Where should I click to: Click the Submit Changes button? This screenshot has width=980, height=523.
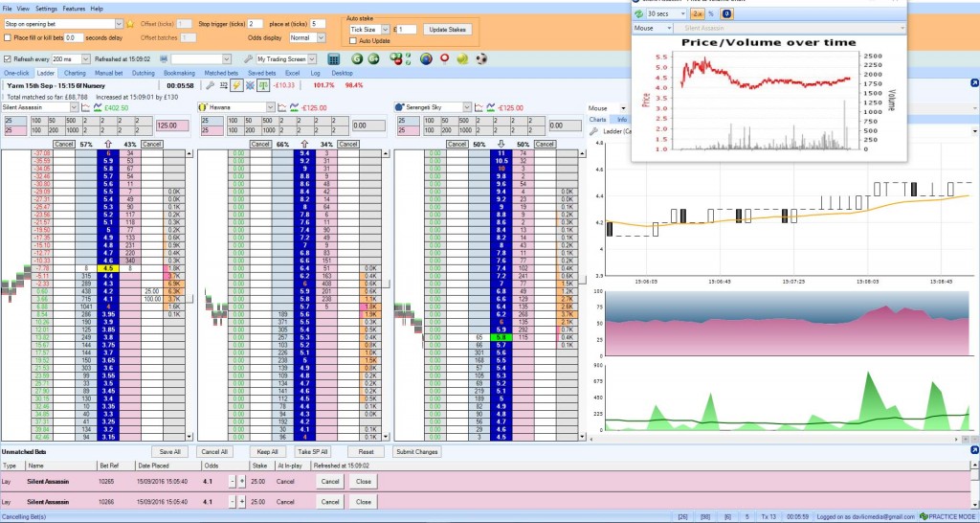coord(417,452)
